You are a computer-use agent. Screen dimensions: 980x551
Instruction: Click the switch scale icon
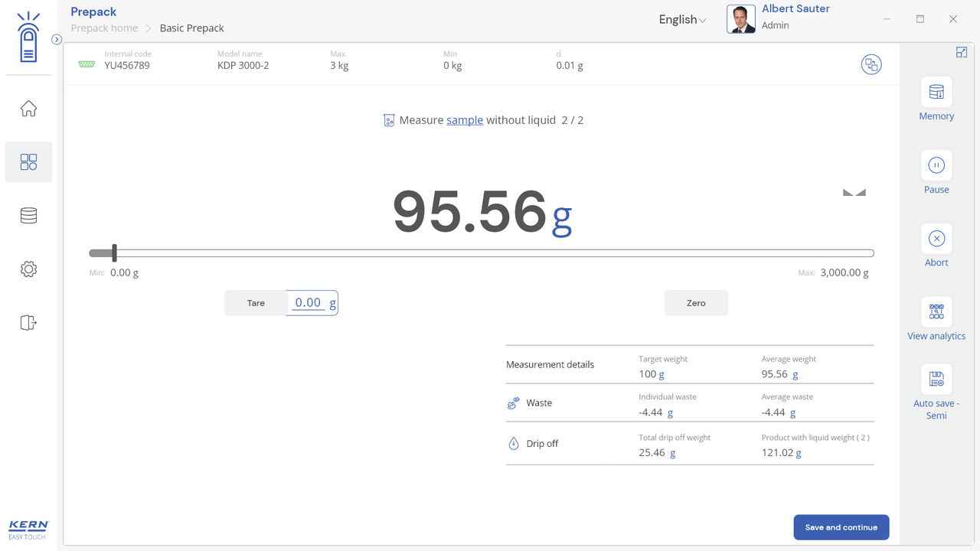pos(871,65)
